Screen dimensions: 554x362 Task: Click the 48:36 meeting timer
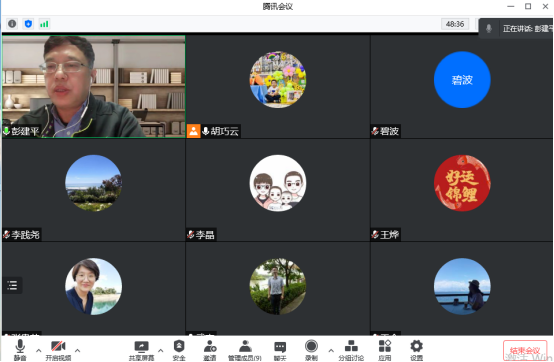[455, 24]
